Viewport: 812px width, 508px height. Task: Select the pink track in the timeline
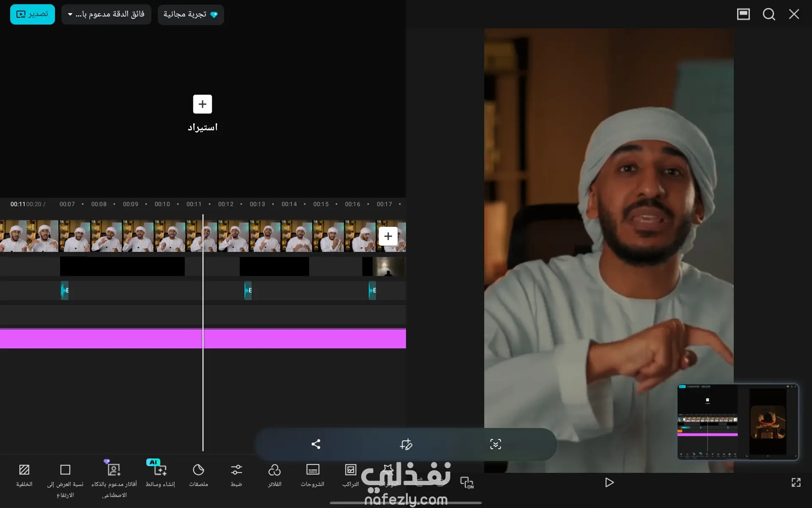203,339
